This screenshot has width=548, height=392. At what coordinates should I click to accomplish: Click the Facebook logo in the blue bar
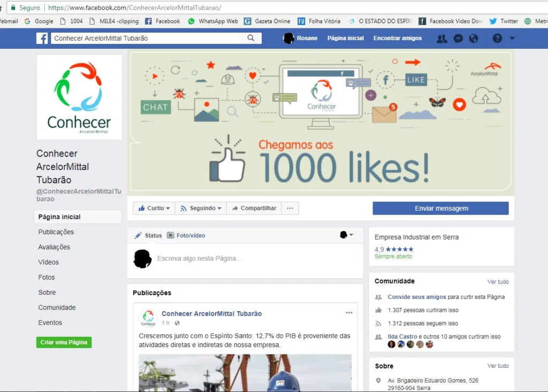coord(42,38)
